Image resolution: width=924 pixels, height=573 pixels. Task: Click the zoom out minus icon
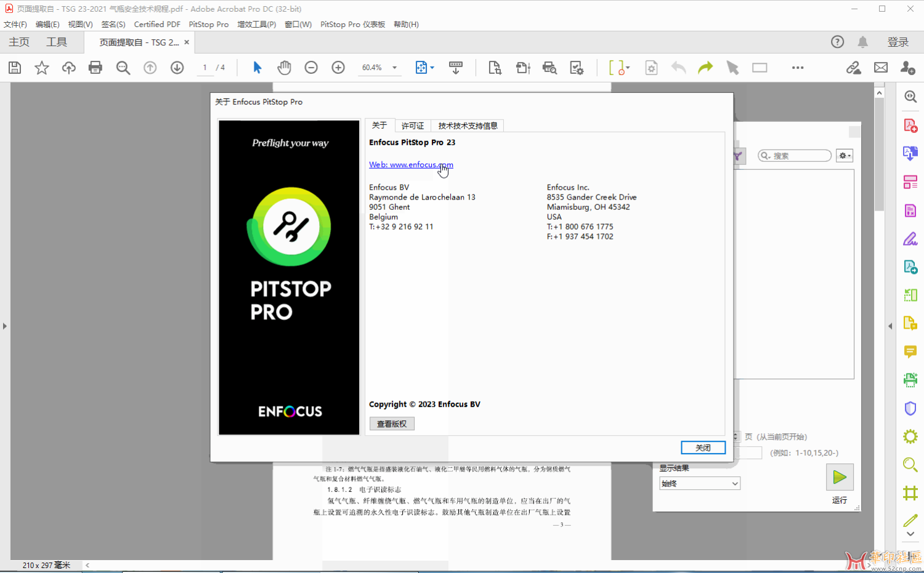[311, 68]
